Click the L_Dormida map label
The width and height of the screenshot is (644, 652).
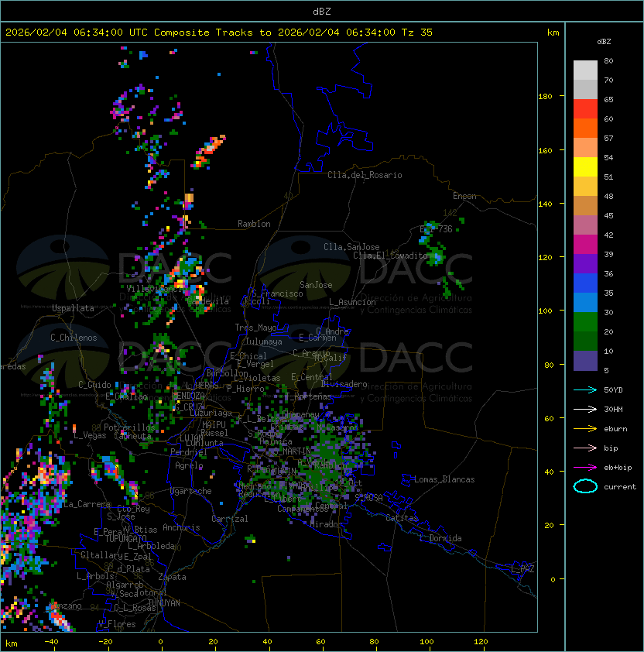pos(440,538)
